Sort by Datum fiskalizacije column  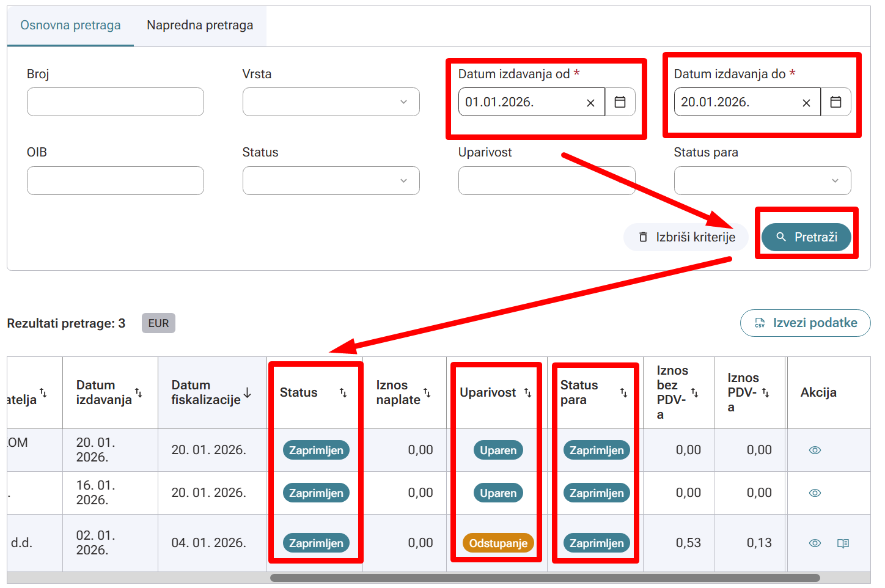tap(247, 392)
